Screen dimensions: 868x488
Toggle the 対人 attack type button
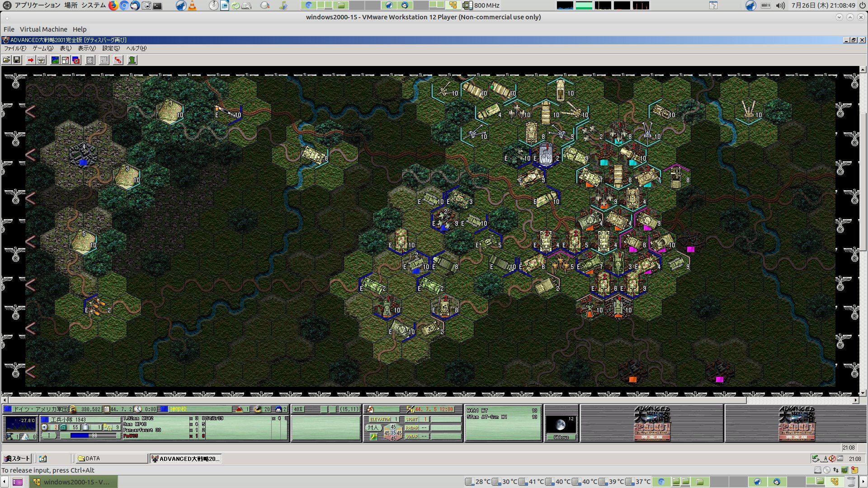[x=373, y=427]
